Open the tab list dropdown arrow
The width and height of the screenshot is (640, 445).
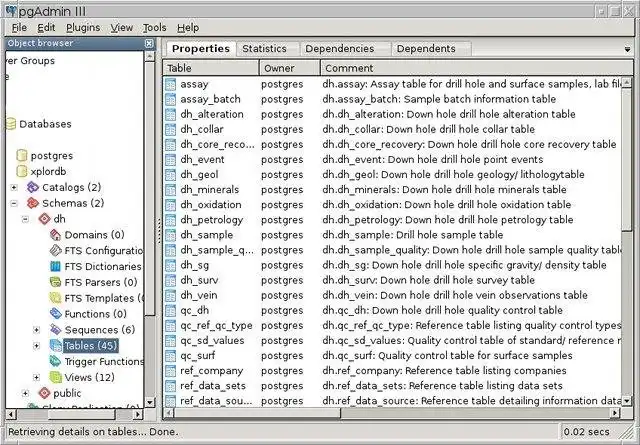point(627,49)
